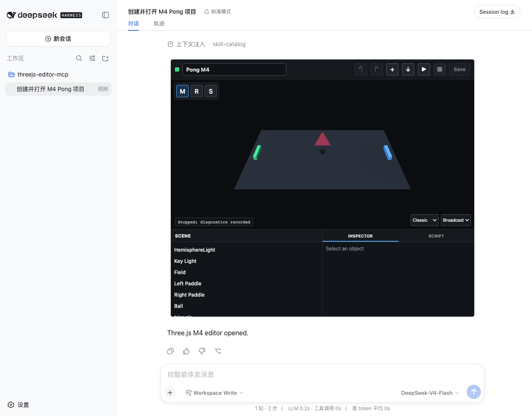Click the green left paddle in viewport
Screen dimensions: 532x416
[257, 153]
